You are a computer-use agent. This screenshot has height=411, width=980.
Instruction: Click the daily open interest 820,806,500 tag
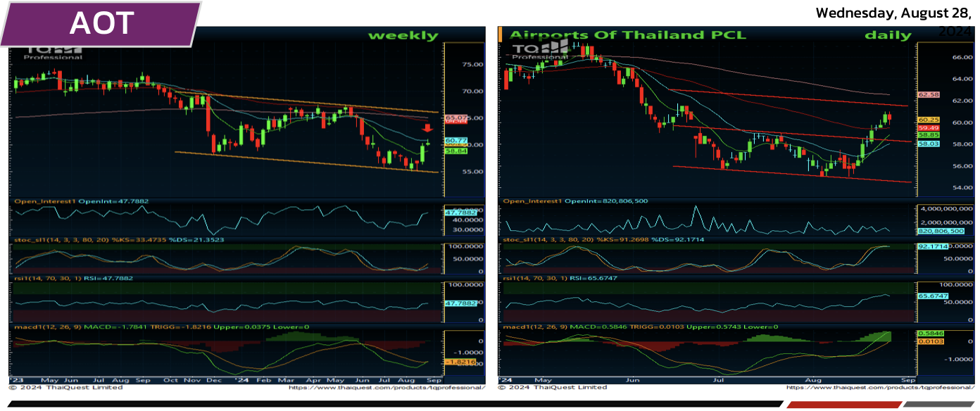point(941,231)
